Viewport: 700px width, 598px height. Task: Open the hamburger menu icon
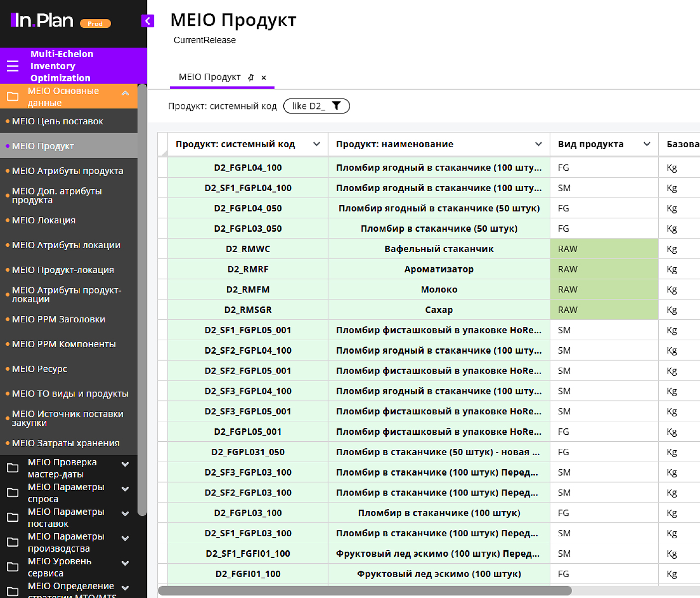click(x=13, y=66)
